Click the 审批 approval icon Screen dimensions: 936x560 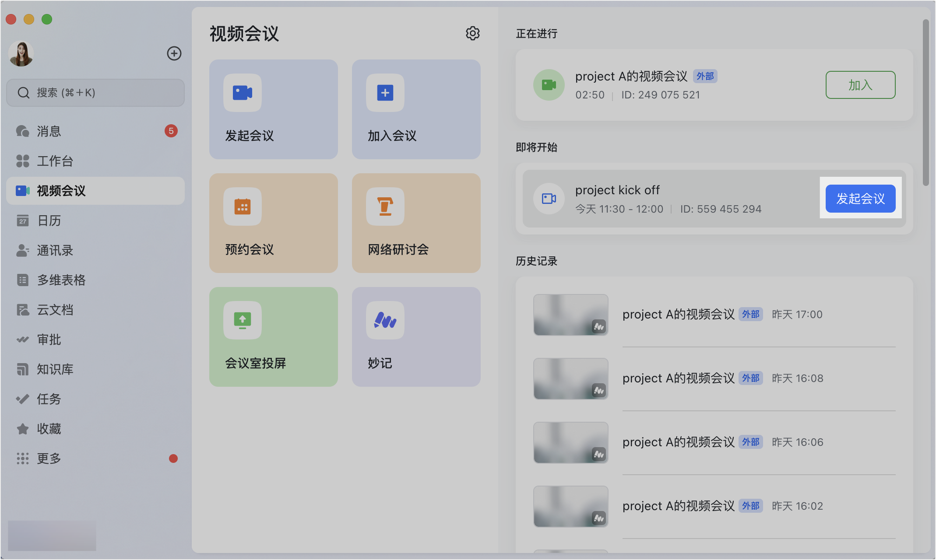click(23, 339)
